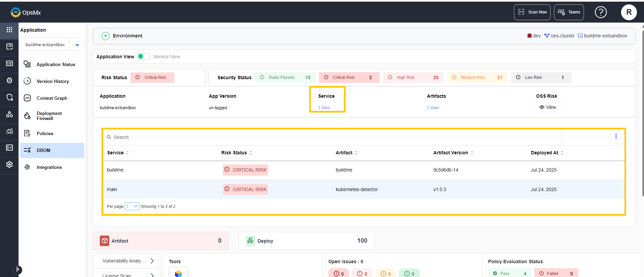The width and height of the screenshot is (644, 277).
Task: Click the apps grid icon in left rail
Action: point(9,30)
